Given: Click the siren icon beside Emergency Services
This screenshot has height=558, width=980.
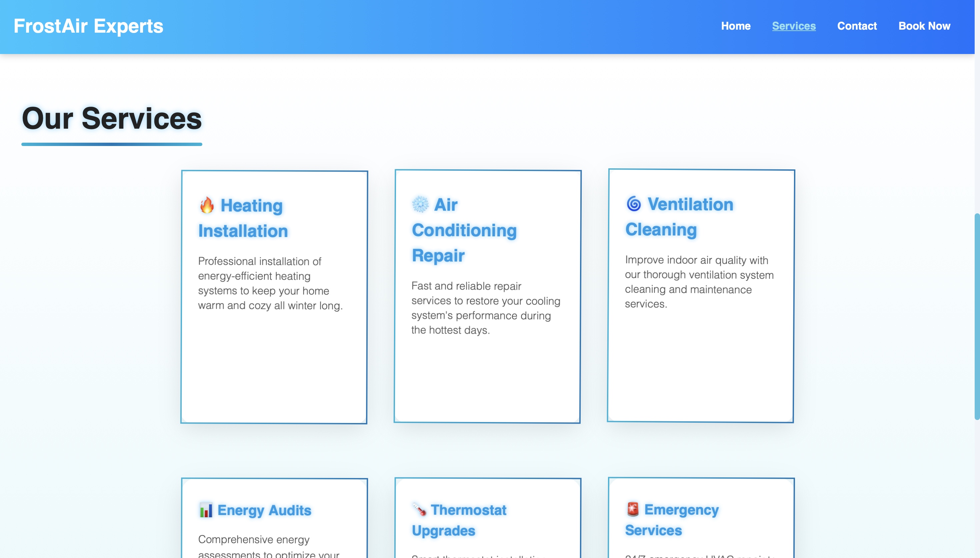Looking at the screenshot, I should (633, 509).
